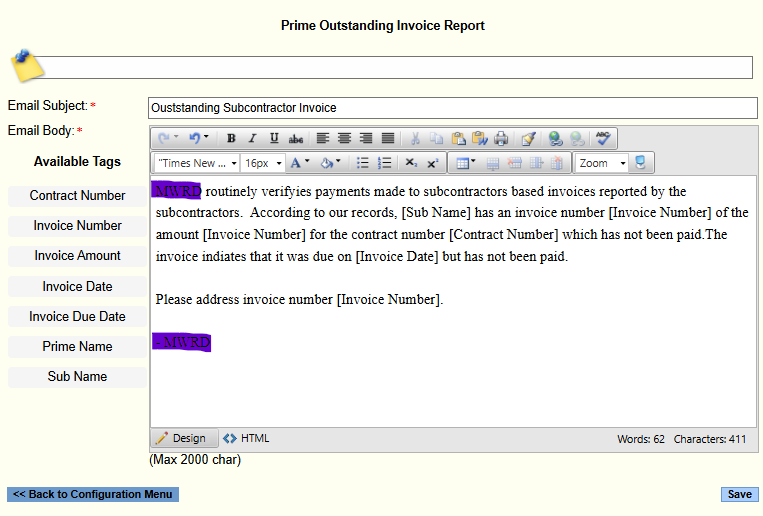The height and width of the screenshot is (516, 763).
Task: Open the insert hyperlink tool
Action: (x=555, y=138)
